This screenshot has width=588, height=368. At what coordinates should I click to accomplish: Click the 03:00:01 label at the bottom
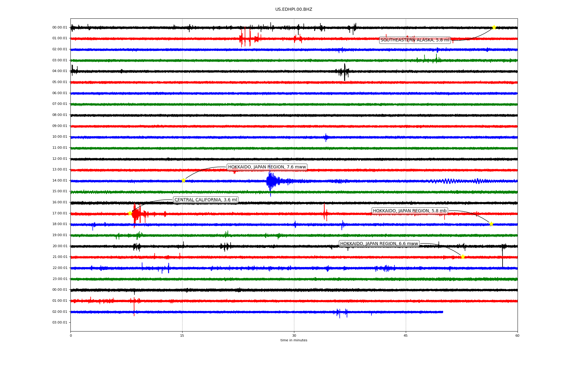[60, 322]
